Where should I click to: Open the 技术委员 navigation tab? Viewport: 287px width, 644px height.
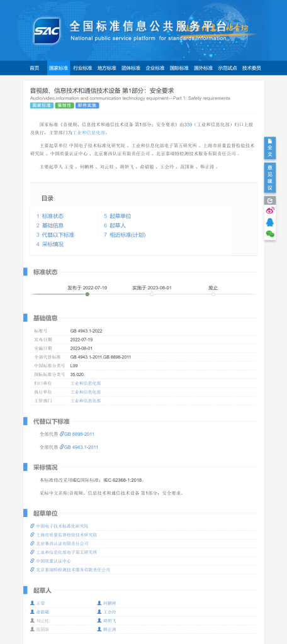pos(251,68)
